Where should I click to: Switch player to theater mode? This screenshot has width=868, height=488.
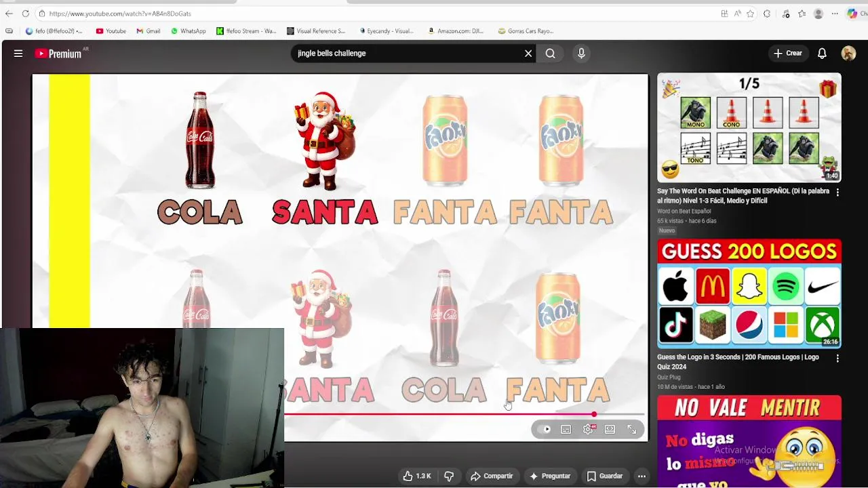tap(610, 429)
